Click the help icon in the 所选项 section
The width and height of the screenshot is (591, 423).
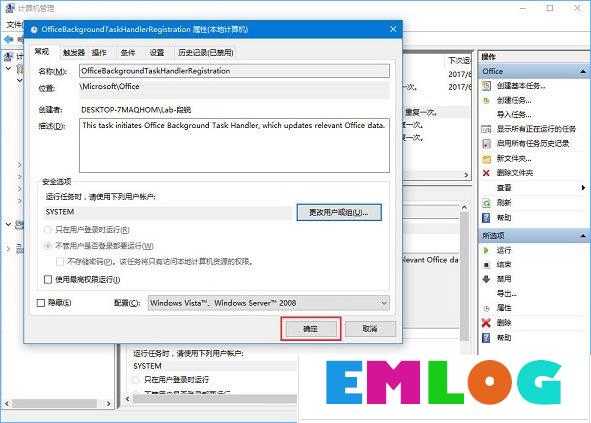click(487, 337)
